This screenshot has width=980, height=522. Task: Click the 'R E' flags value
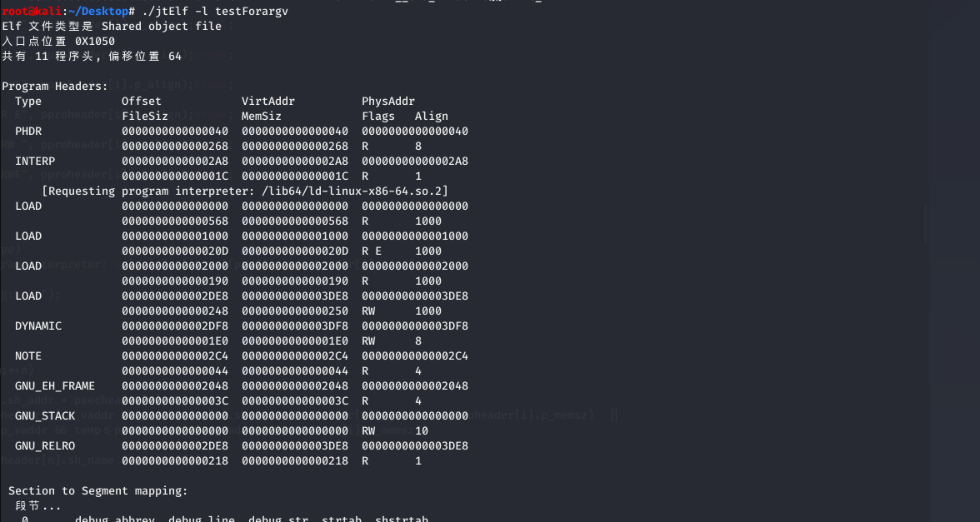[372, 251]
